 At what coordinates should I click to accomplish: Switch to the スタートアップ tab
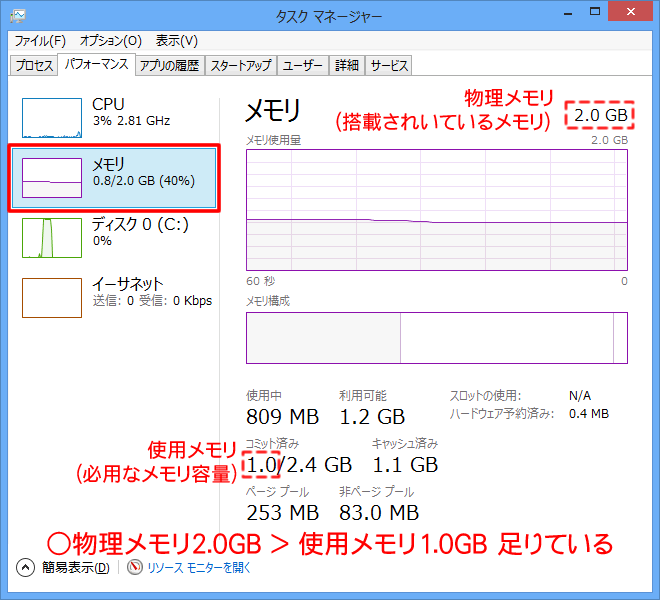pos(241,66)
